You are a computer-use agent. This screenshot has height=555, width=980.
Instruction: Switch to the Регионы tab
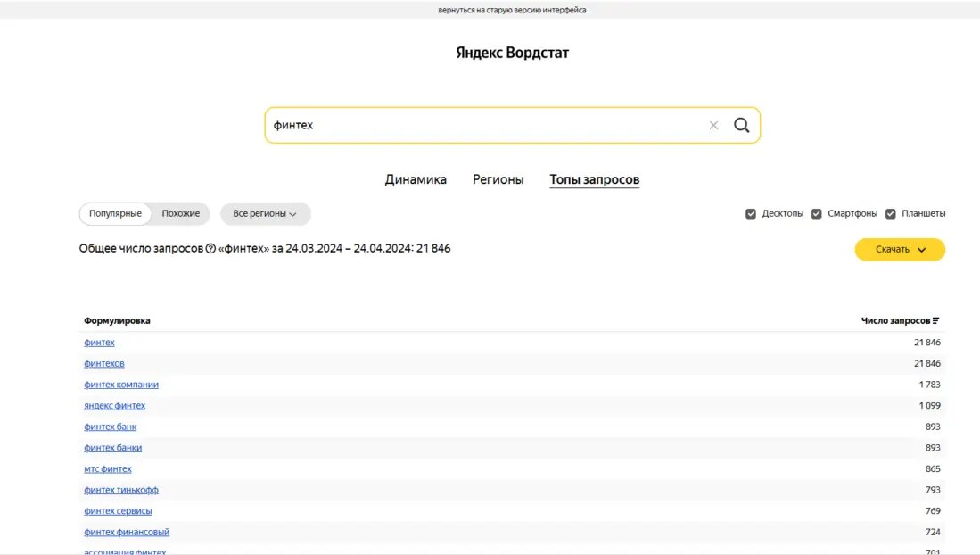point(498,179)
